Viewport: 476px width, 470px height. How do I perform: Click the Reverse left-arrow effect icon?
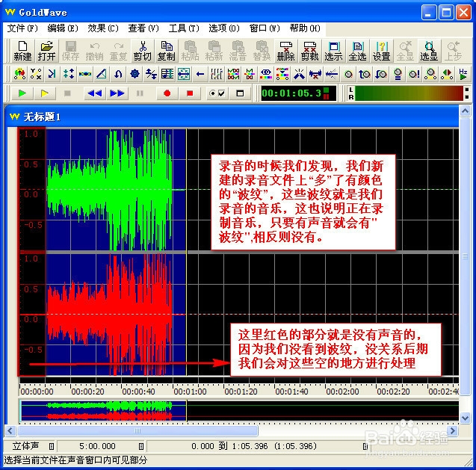200,74
